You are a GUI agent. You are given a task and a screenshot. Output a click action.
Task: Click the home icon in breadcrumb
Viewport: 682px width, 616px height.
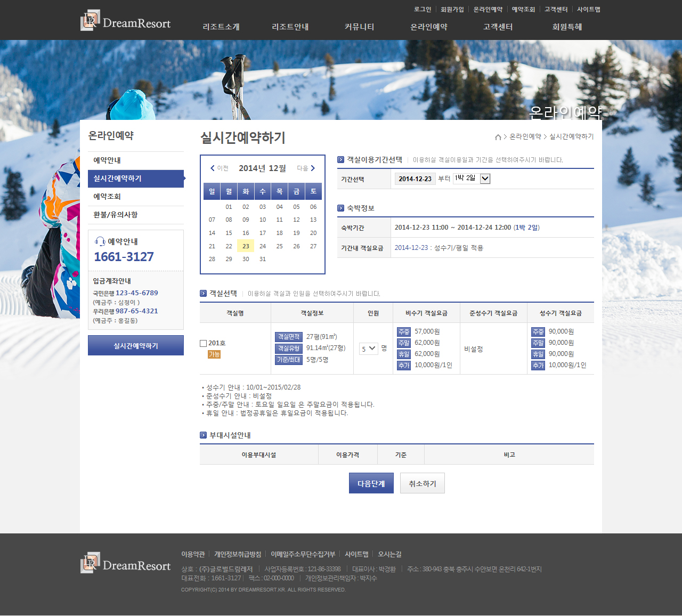(x=498, y=137)
